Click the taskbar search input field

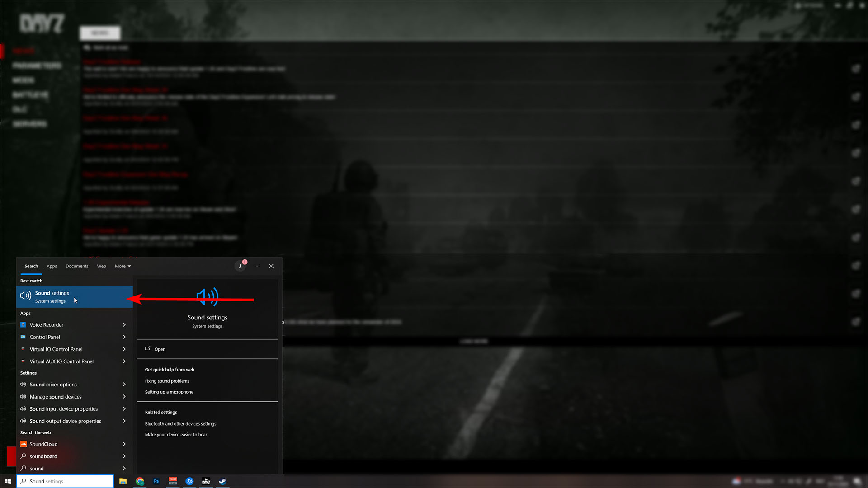pyautogui.click(x=68, y=481)
